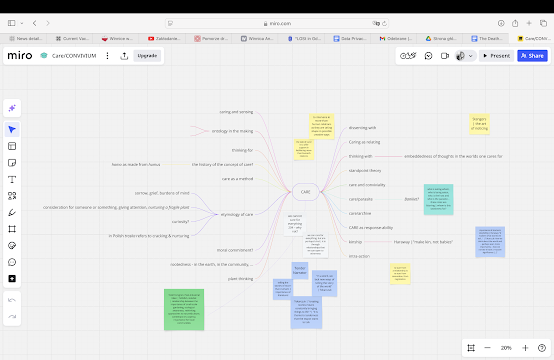The image size is (554, 360).
Task: Open the board three-dot options menu
Action: coord(107,56)
